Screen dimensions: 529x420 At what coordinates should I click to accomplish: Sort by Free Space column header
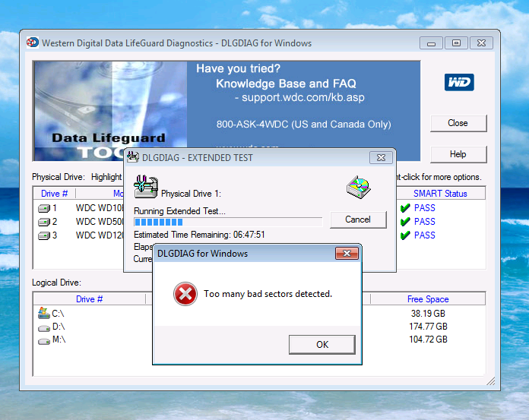[427, 299]
